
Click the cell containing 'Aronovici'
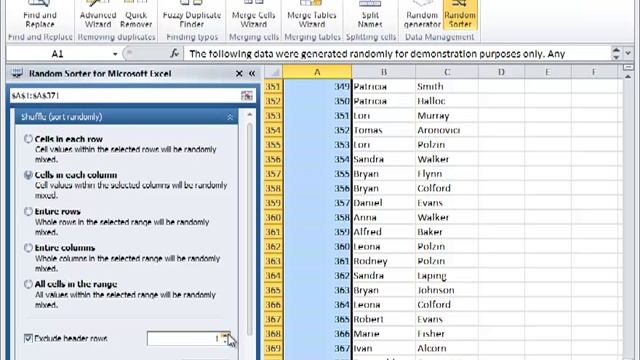[x=447, y=130]
